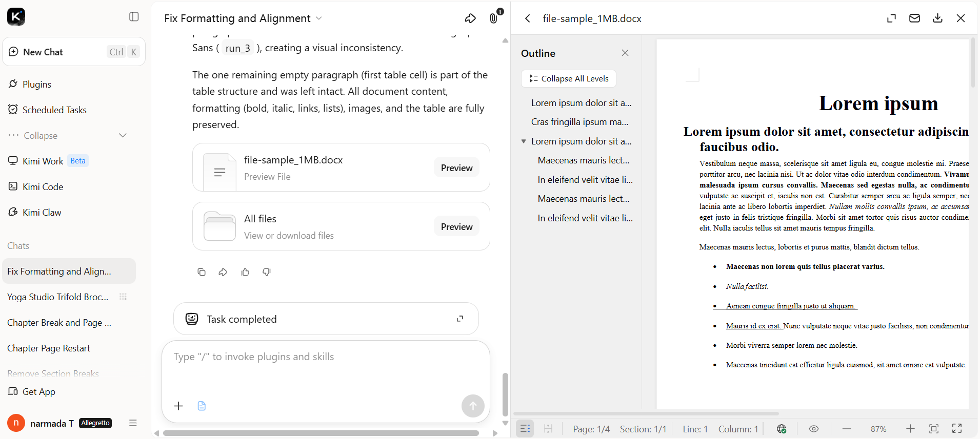Click the document skill icon in composer
Screen dimensions: 980x439
202,406
